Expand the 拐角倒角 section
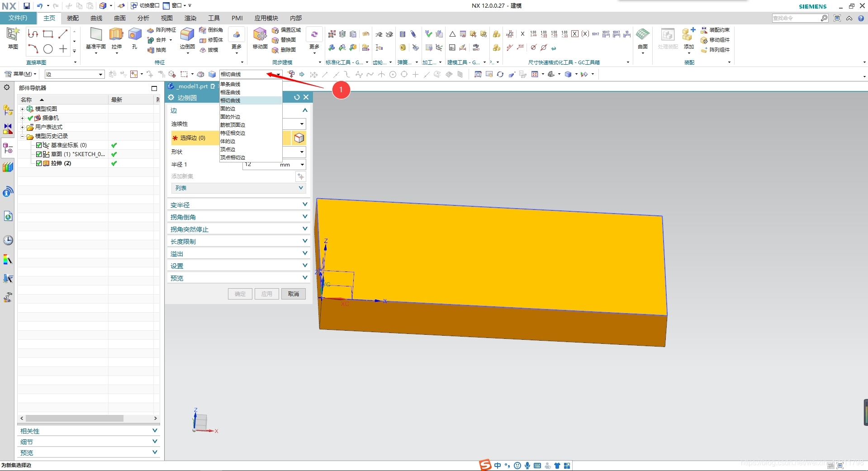This screenshot has height=471, width=868. tap(239, 217)
